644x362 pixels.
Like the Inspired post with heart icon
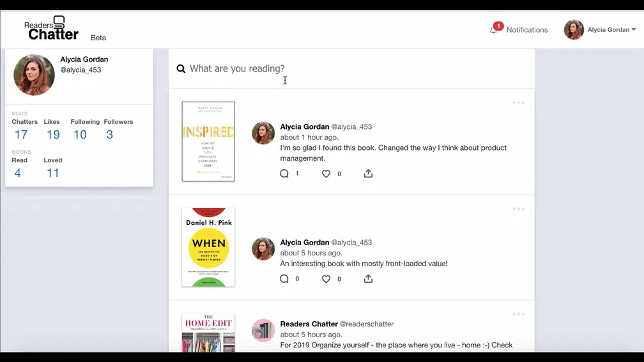[326, 174]
